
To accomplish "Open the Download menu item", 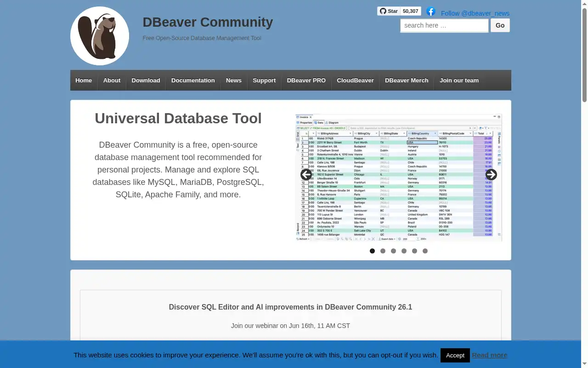I will coord(146,80).
